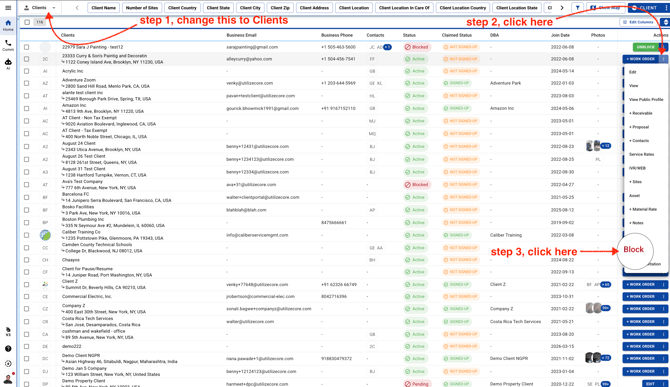670x387 pixels.
Task: Open the AI robot assistant icon
Action: [x=8, y=64]
